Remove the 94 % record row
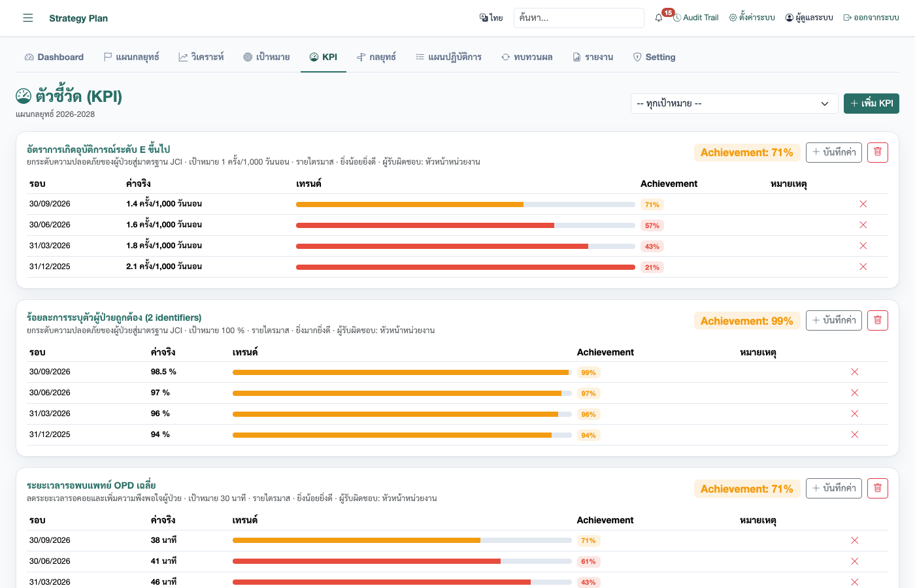 tap(854, 434)
